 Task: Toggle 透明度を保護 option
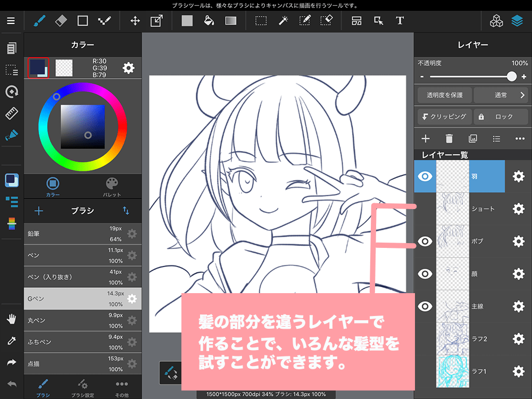(444, 95)
